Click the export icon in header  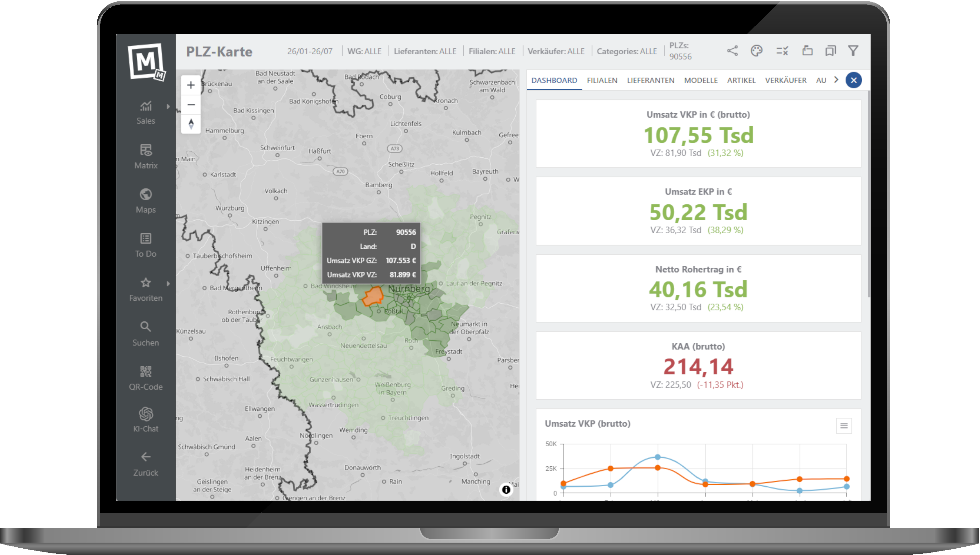click(807, 51)
